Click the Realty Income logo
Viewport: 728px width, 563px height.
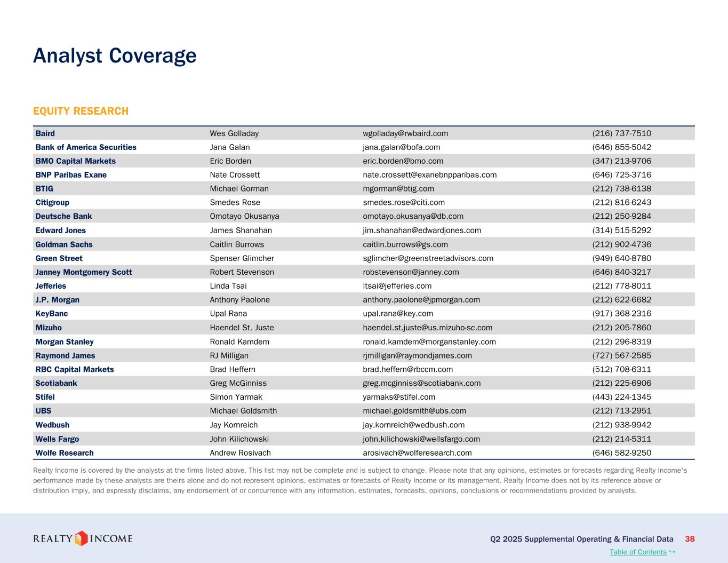83,538
